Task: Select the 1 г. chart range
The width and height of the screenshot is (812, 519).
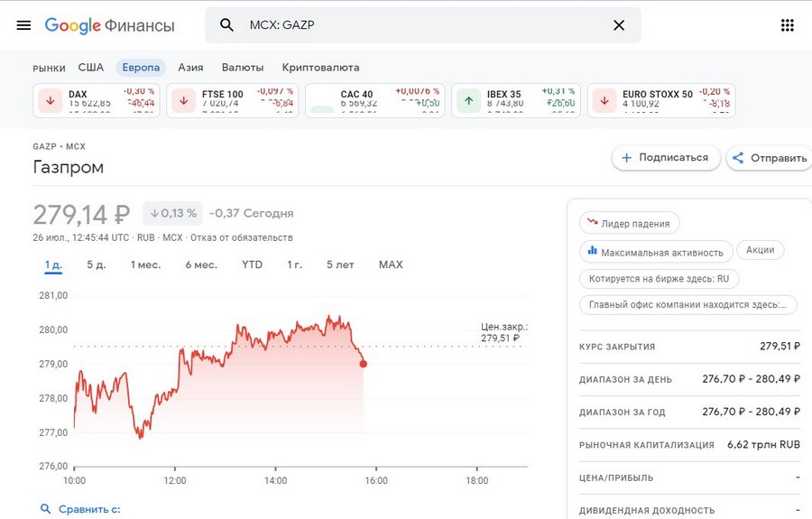Action: 294,264
